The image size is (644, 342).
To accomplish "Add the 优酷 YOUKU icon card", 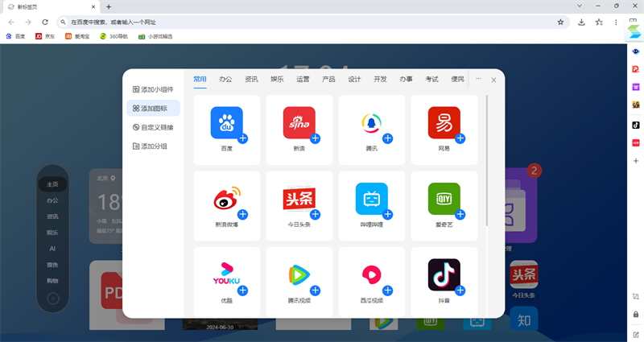I will pos(243,290).
